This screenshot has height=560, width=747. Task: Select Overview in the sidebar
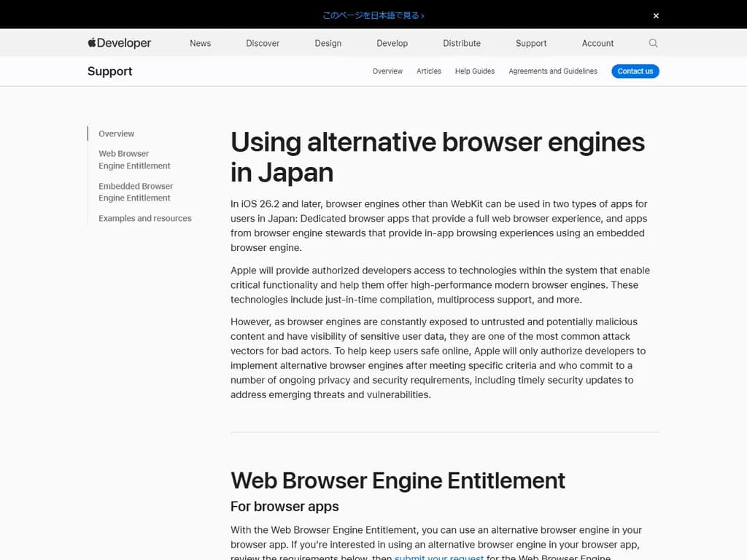pyautogui.click(x=116, y=133)
